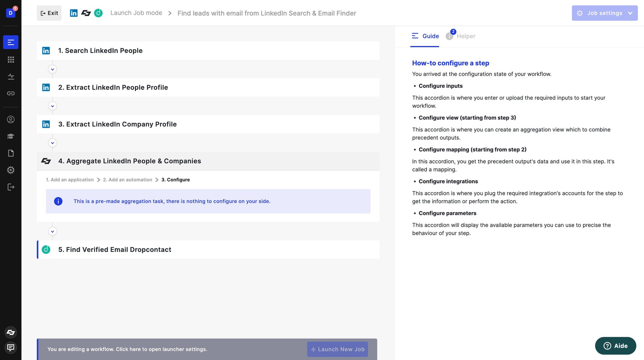Click Launch Job mode breadcrumb
Screen dimensions: 644x360
[x=136, y=13]
